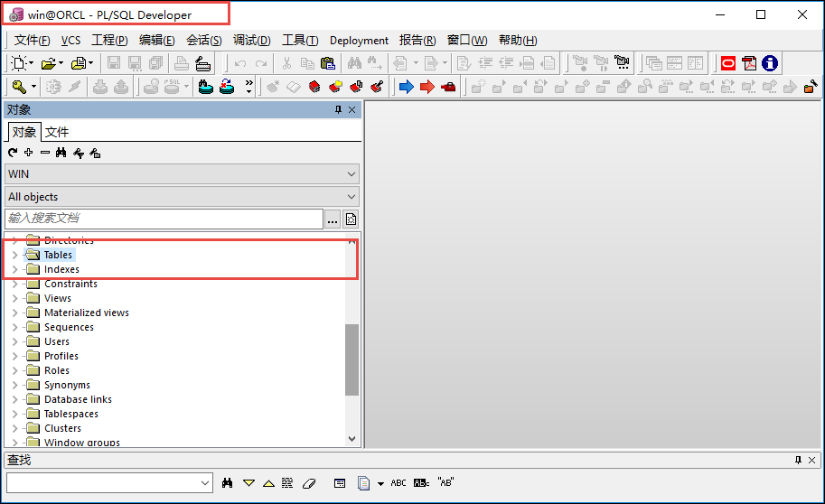The width and height of the screenshot is (825, 504).
Task: Open the Deployment menu
Action: click(359, 41)
